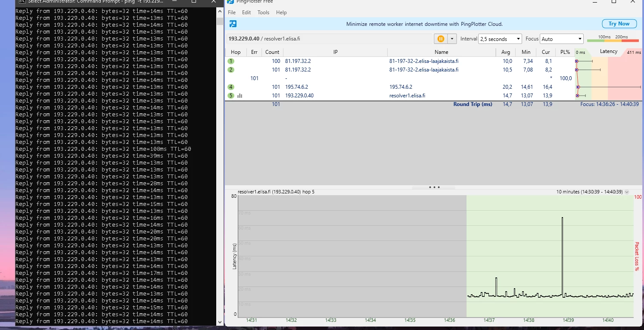
Task: Open the Interval 2,5 seconds dropdown
Action: pyautogui.click(x=500, y=39)
